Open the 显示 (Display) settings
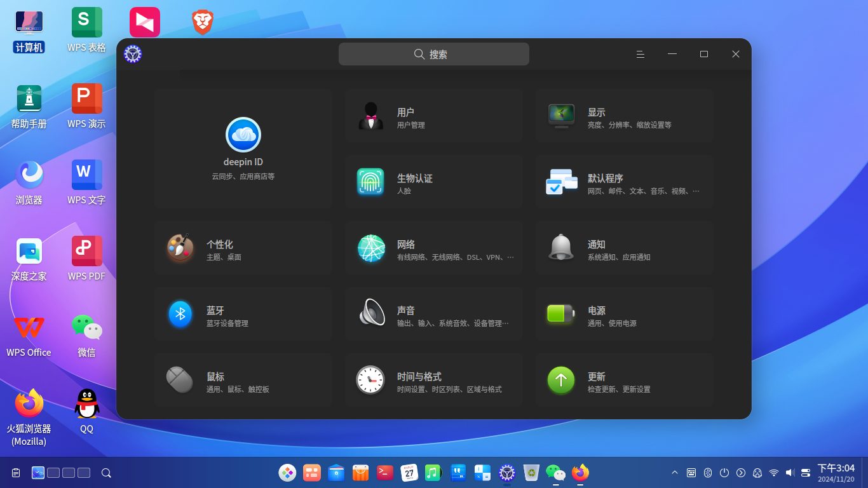This screenshot has width=868, height=488. pyautogui.click(x=625, y=116)
